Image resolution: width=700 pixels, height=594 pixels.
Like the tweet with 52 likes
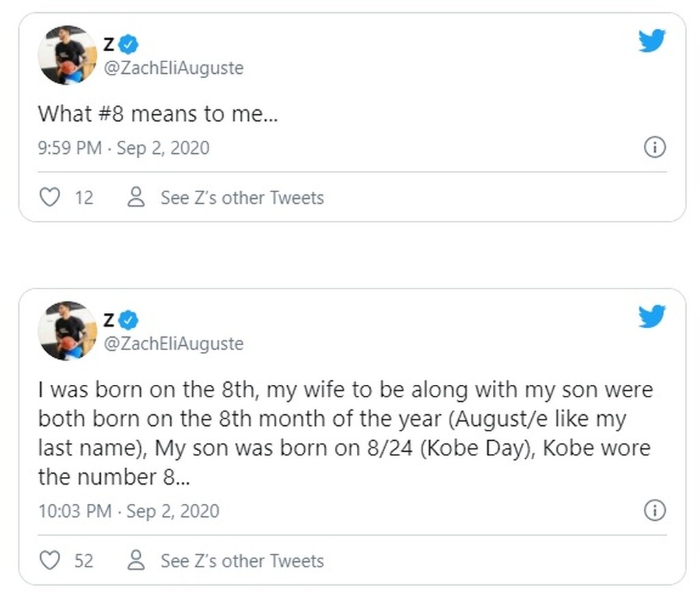[49, 561]
